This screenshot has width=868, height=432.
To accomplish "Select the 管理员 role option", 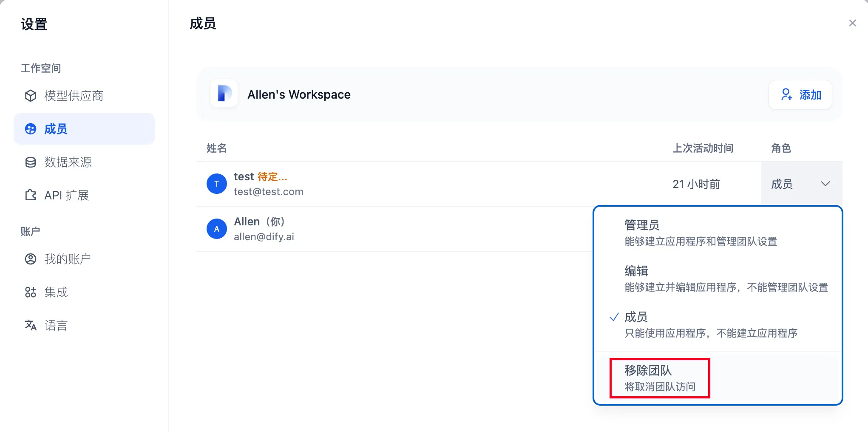I will click(701, 233).
